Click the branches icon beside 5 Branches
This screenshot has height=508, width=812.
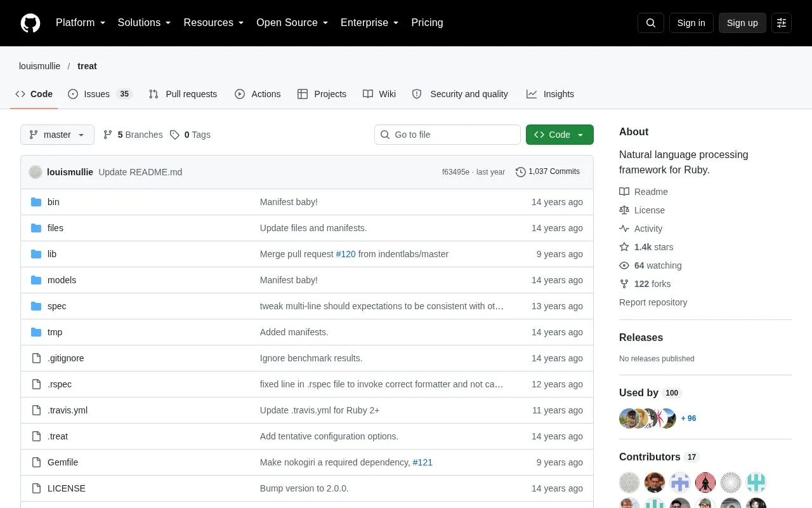(108, 135)
